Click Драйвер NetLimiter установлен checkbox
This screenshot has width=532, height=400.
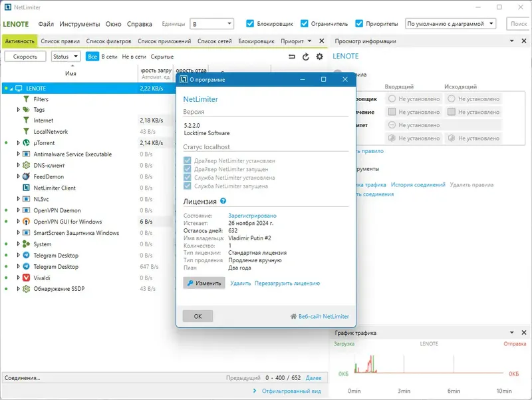point(188,160)
